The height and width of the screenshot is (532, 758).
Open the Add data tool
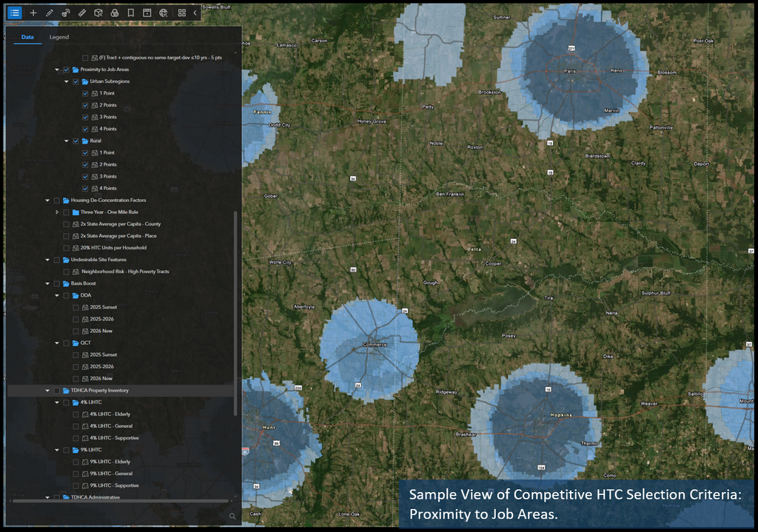33,13
